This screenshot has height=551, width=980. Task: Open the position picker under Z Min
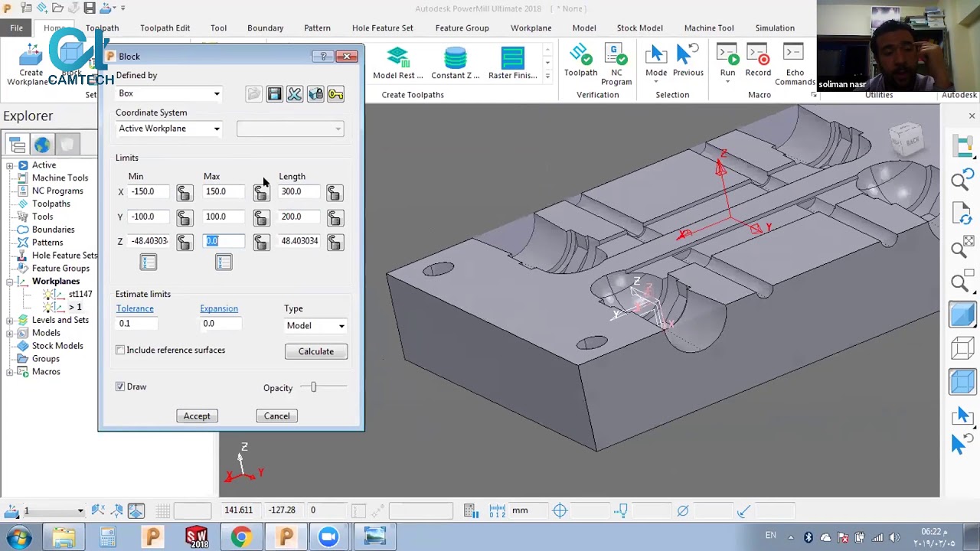[x=149, y=262]
